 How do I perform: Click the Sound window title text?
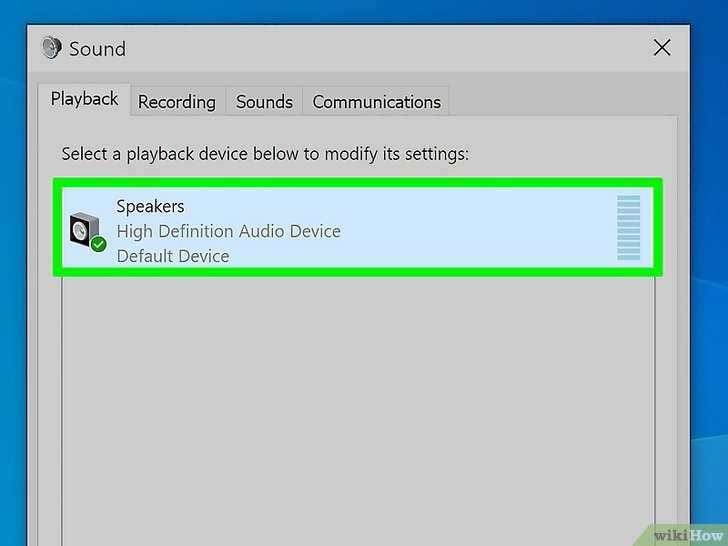[98, 49]
